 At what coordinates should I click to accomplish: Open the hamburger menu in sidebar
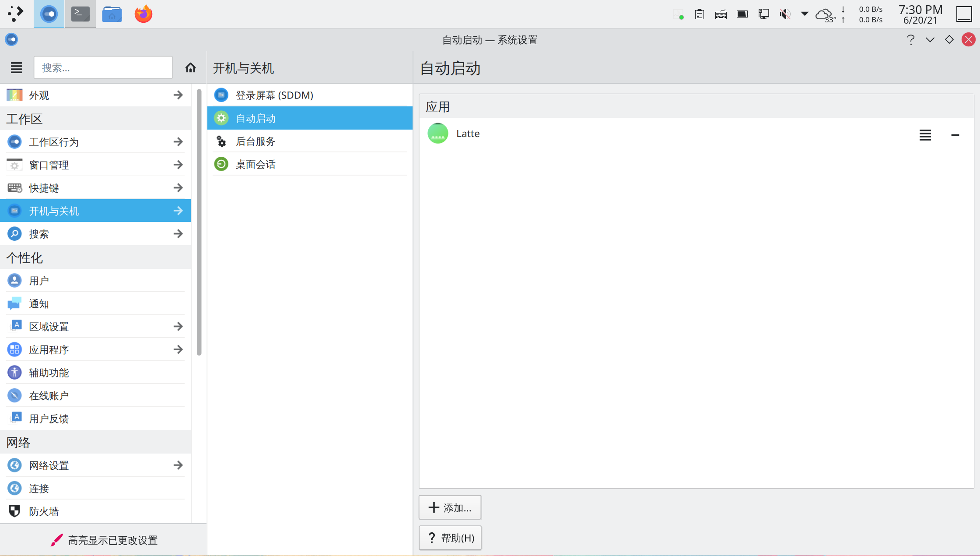click(16, 68)
